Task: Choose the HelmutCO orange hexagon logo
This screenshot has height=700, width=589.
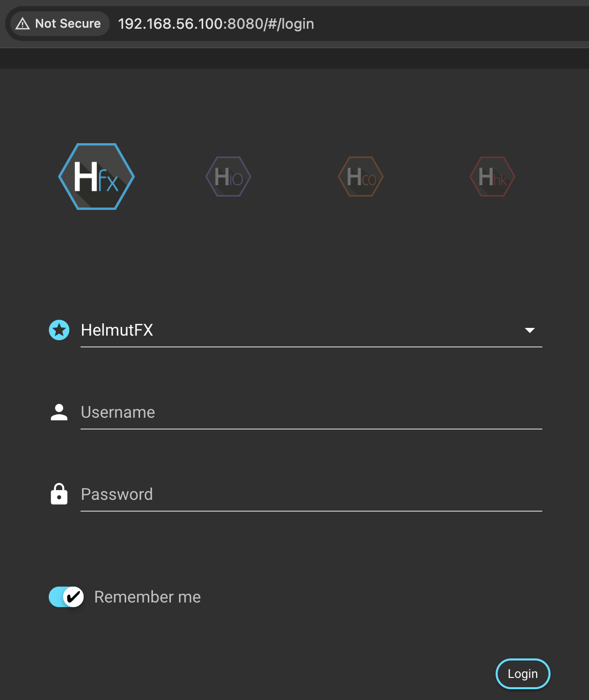Action: tap(361, 177)
